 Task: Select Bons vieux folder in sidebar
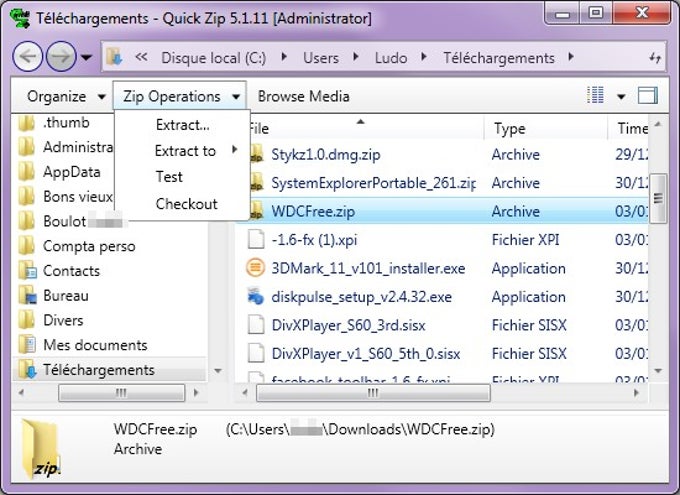78,197
